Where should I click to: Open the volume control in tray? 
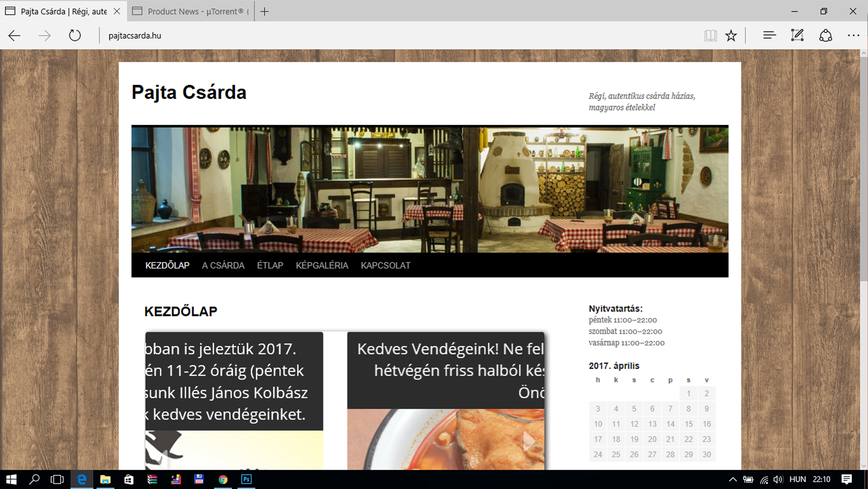pyautogui.click(x=778, y=479)
